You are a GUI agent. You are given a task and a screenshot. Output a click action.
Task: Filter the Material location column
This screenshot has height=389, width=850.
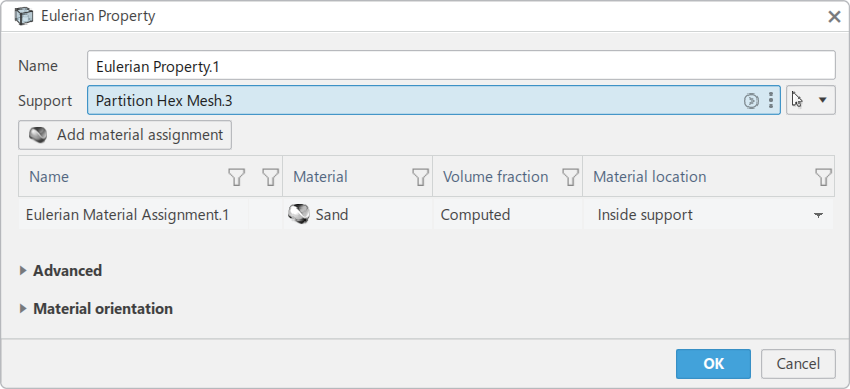point(823,177)
